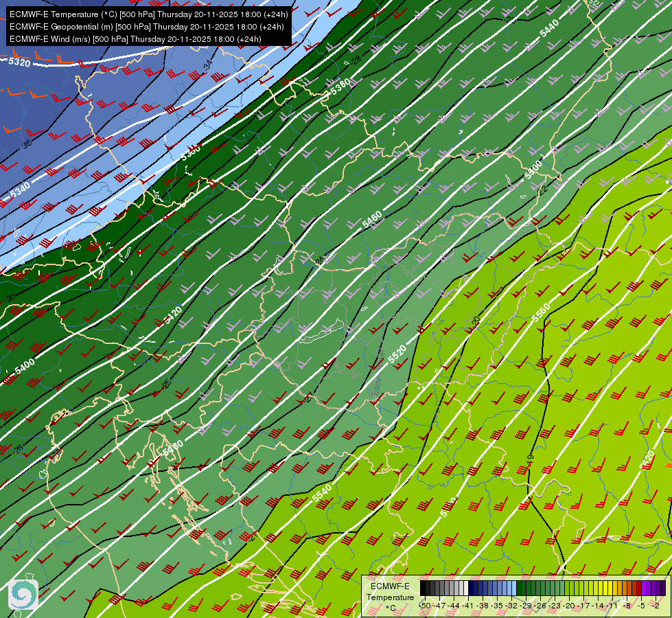Pick the pure black legend swatch
The width and height of the screenshot is (672, 618).
click(423, 588)
